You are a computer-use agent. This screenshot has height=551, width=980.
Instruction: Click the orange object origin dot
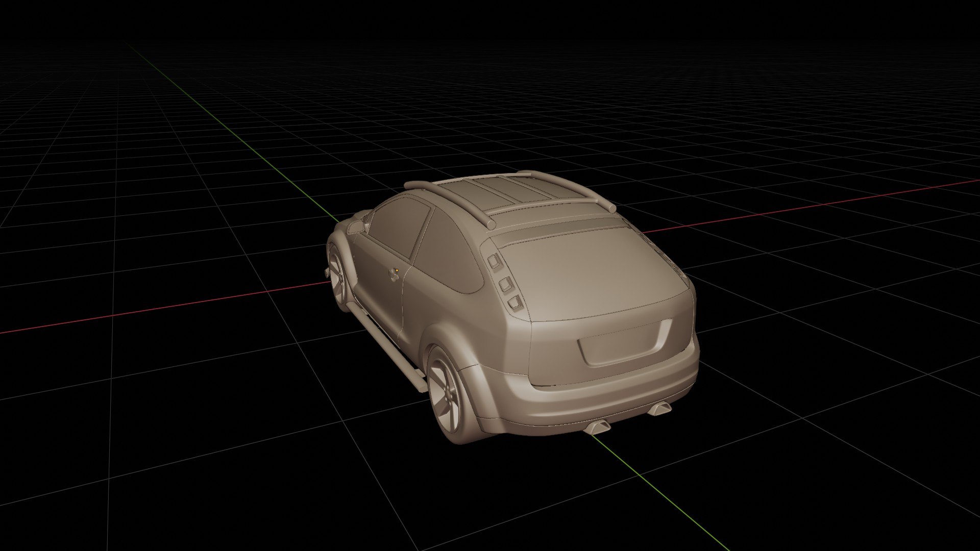pos(397,270)
